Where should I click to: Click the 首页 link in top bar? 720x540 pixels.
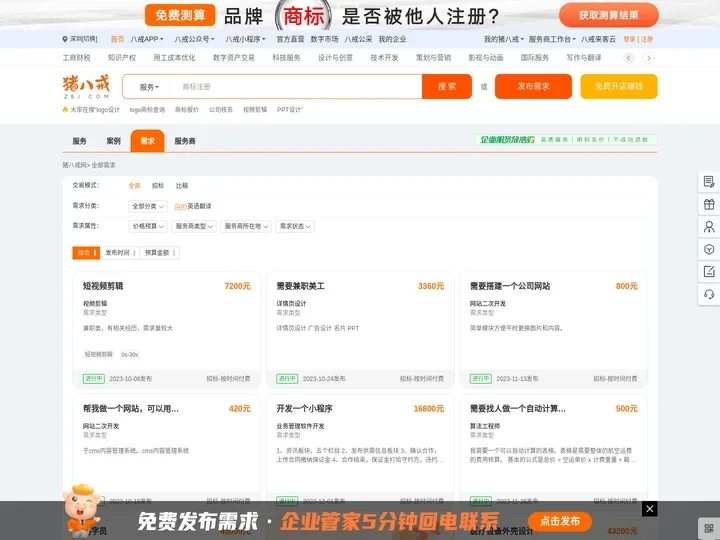[x=117, y=39]
